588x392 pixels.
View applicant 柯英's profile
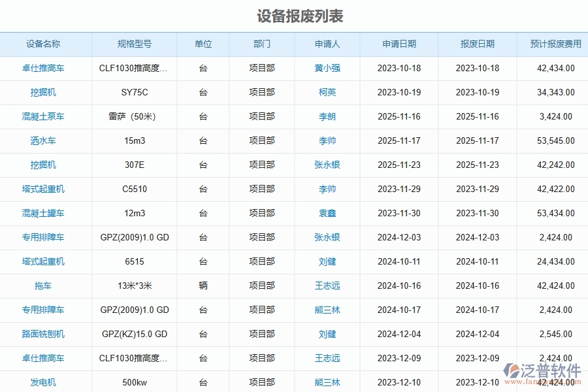[x=326, y=92]
